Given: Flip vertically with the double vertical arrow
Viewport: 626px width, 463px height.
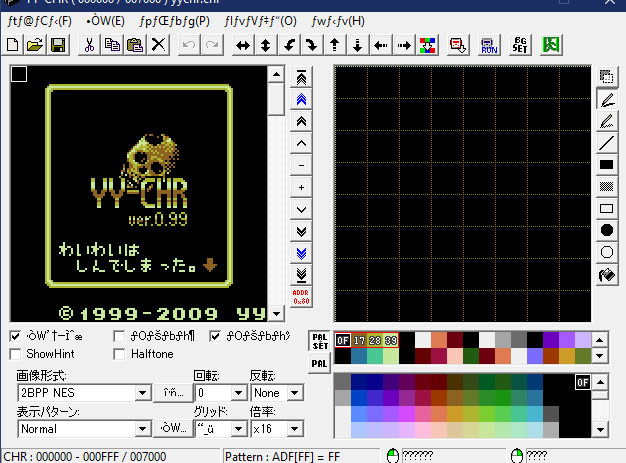Looking at the screenshot, I should (265, 45).
